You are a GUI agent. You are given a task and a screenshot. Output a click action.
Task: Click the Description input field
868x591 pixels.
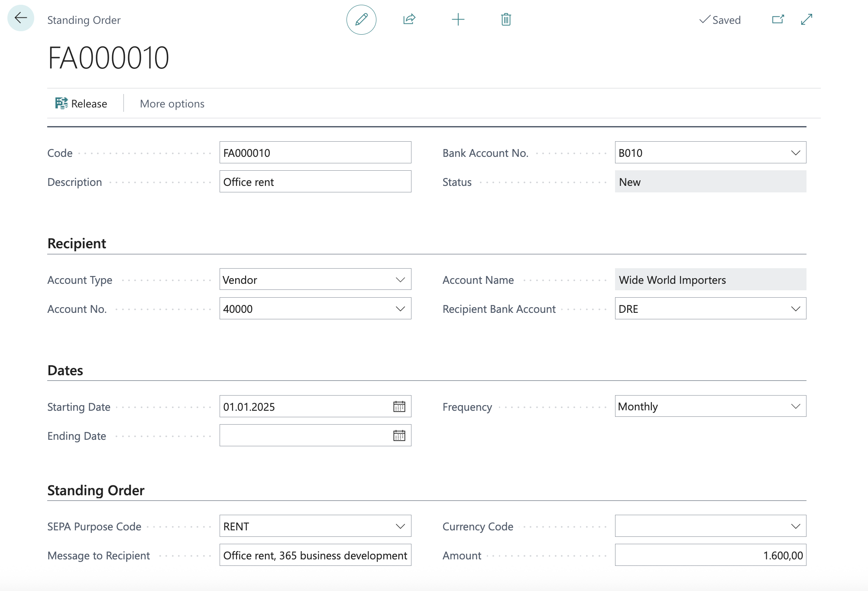pyautogui.click(x=315, y=182)
